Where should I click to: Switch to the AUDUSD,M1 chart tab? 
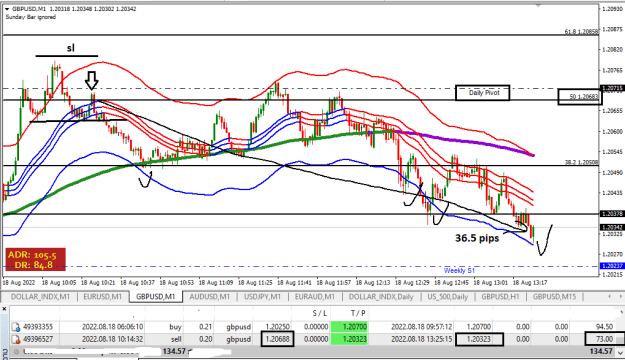[x=209, y=297]
